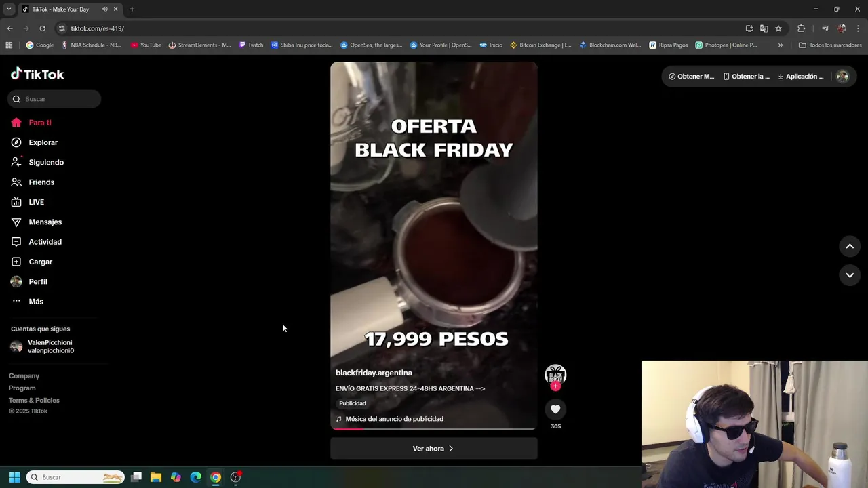Image resolution: width=868 pixels, height=488 pixels.
Task: Click the video progress bar
Action: 434,429
